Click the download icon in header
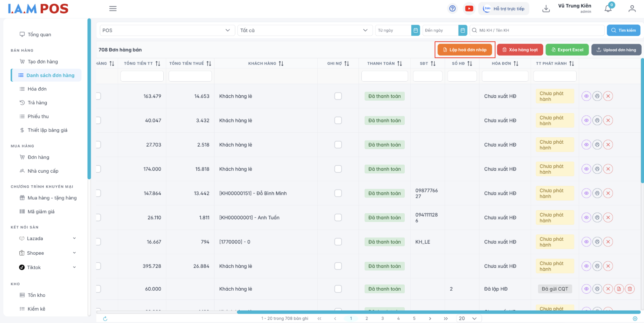The height and width of the screenshot is (323, 644). tap(546, 9)
